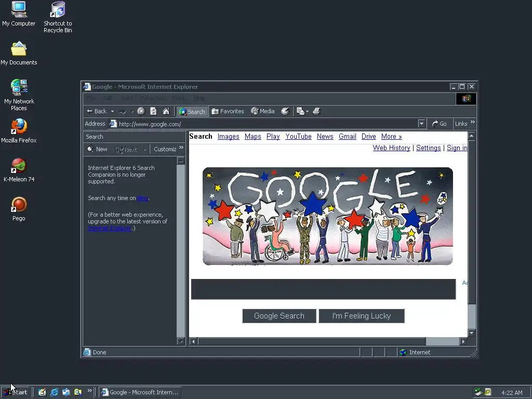Click the Back button in IE toolbar
532x399 pixels.
point(97,111)
